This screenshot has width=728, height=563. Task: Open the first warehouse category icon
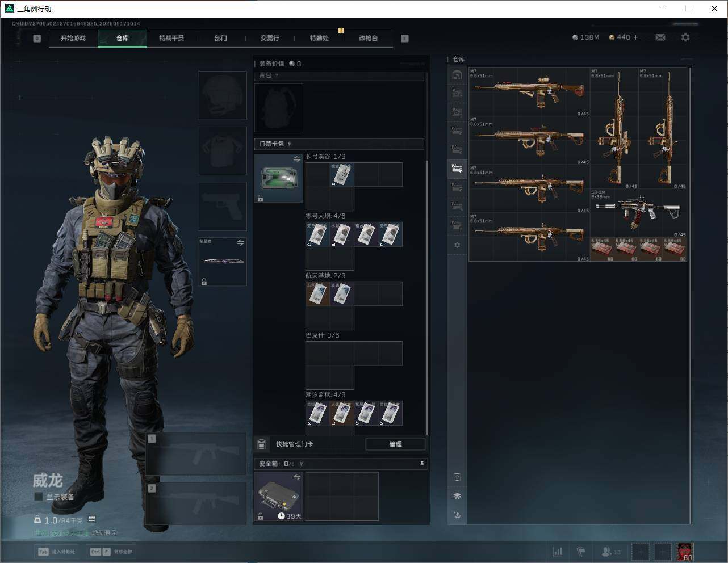tap(457, 75)
